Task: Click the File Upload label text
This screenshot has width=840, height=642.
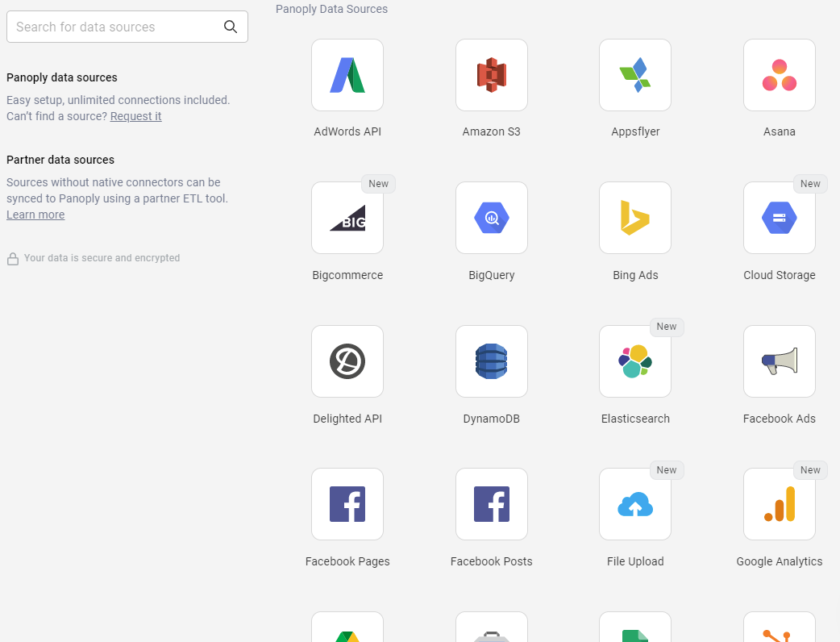Action: tap(634, 561)
